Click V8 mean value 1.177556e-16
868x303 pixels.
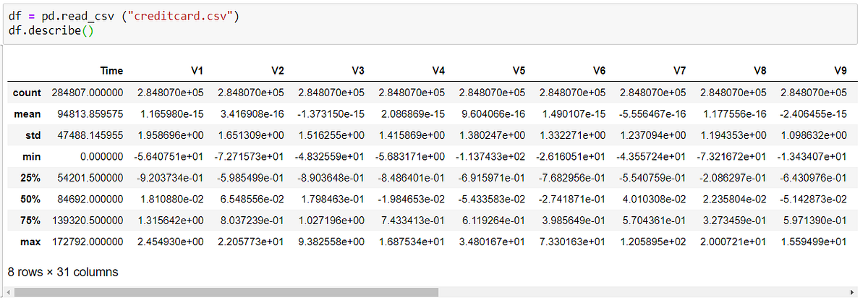coord(733,114)
